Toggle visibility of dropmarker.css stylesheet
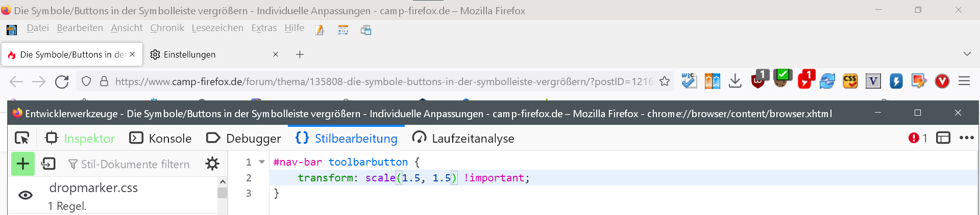The height and width of the screenshot is (215, 980). [x=26, y=195]
